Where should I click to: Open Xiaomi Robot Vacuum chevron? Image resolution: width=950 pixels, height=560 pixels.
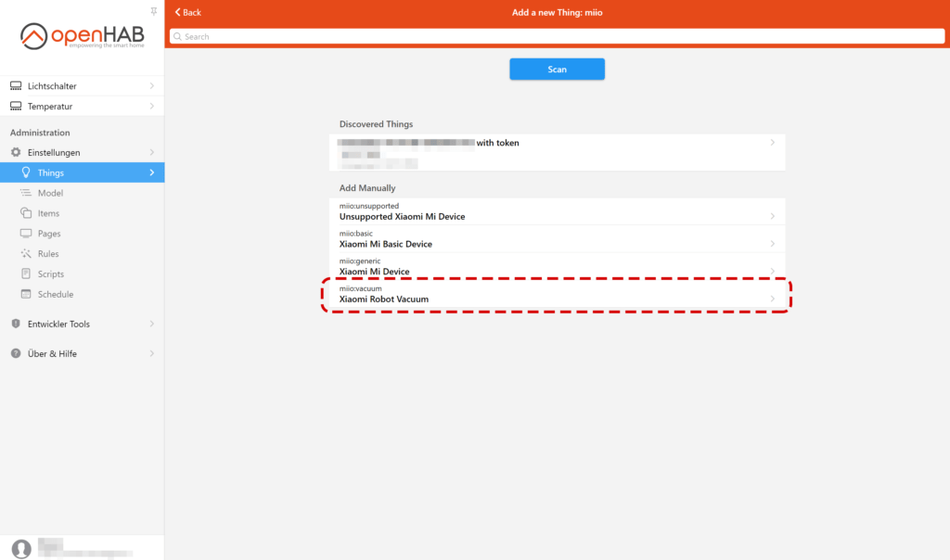773,299
